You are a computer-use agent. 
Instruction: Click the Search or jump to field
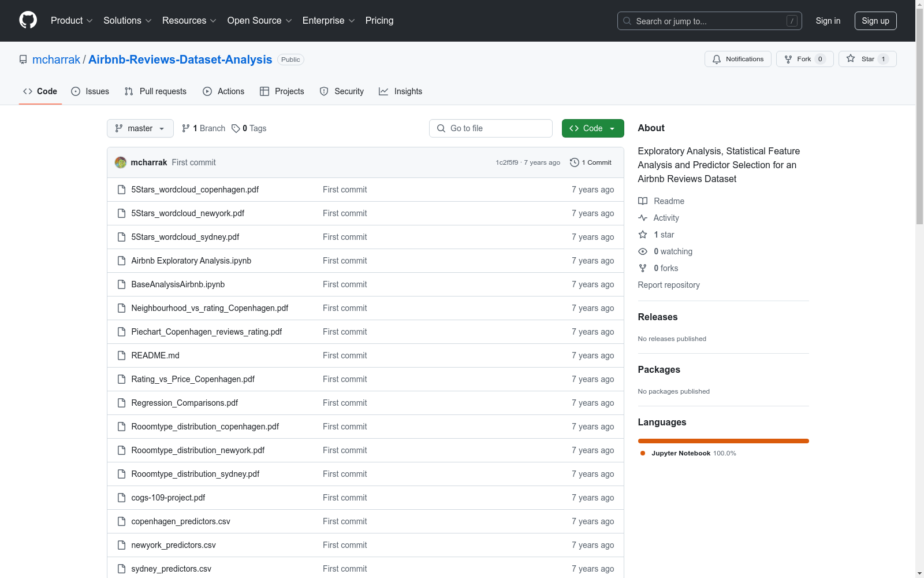[710, 21]
